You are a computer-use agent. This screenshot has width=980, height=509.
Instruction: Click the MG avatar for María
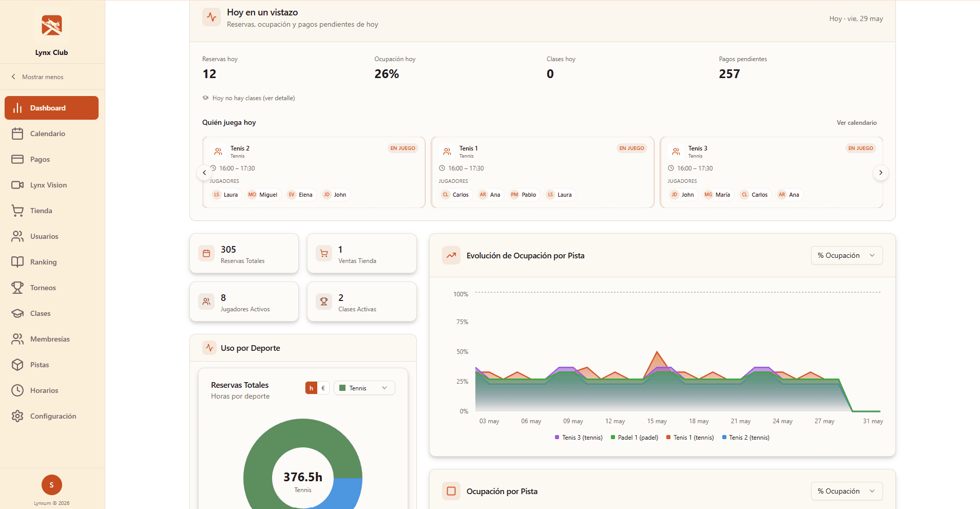click(708, 195)
